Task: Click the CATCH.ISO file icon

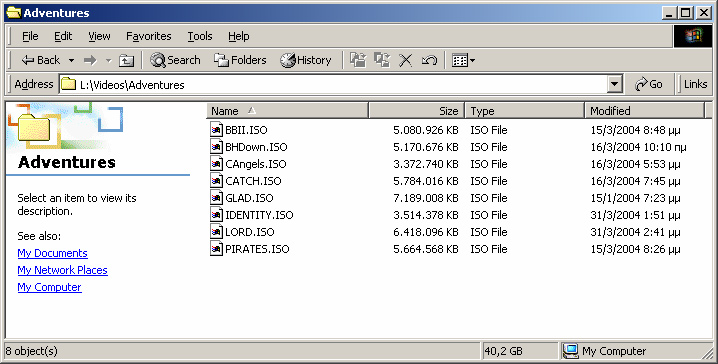Action: pyautogui.click(x=217, y=180)
